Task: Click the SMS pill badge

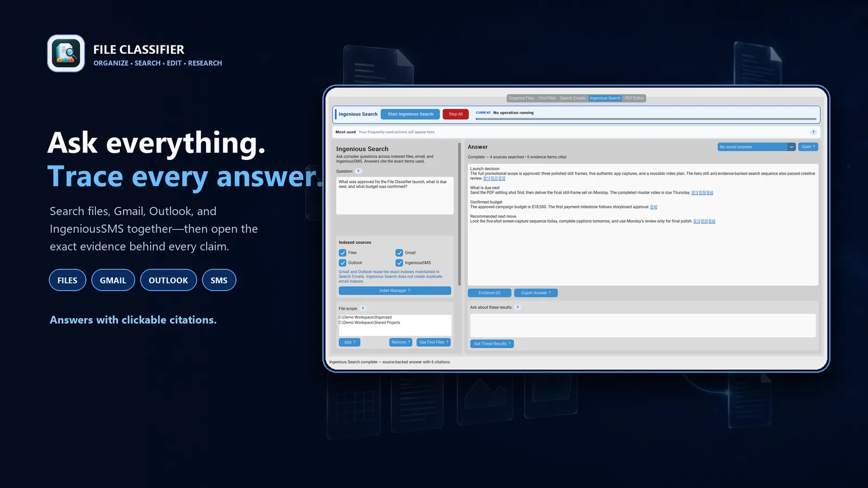Action: tap(219, 280)
